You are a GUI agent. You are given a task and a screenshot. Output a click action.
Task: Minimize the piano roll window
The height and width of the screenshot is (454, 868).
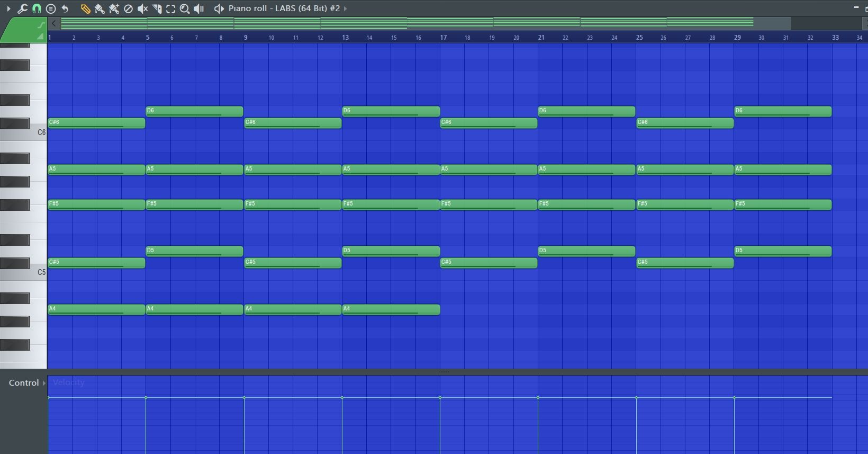(x=856, y=7)
